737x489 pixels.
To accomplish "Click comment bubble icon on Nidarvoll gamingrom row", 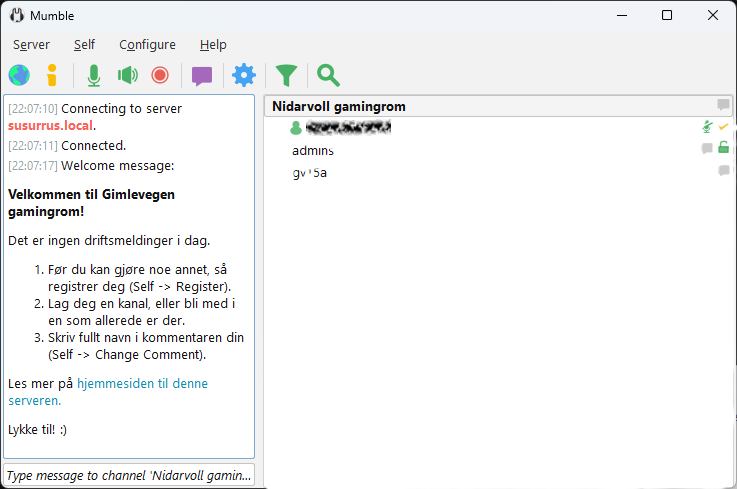I will click(723, 106).
